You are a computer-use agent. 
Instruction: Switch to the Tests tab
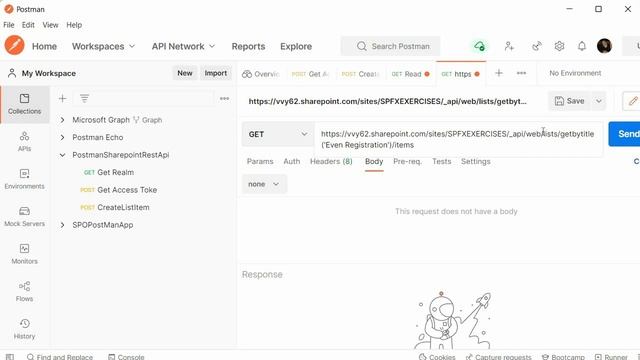(442, 161)
